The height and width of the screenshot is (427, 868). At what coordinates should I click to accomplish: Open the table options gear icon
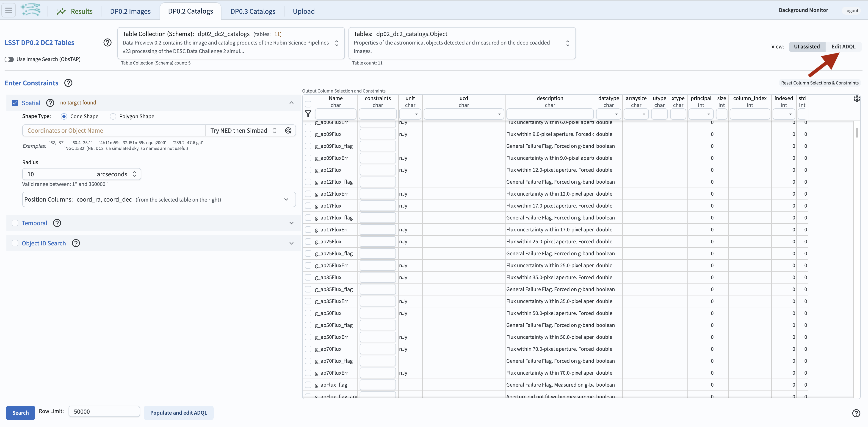pos(857,98)
